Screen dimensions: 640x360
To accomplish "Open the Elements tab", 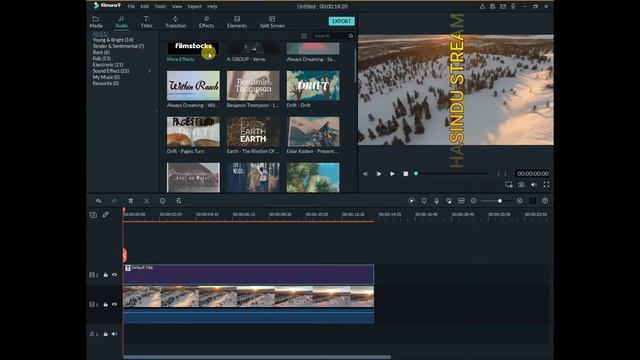I will tap(237, 22).
